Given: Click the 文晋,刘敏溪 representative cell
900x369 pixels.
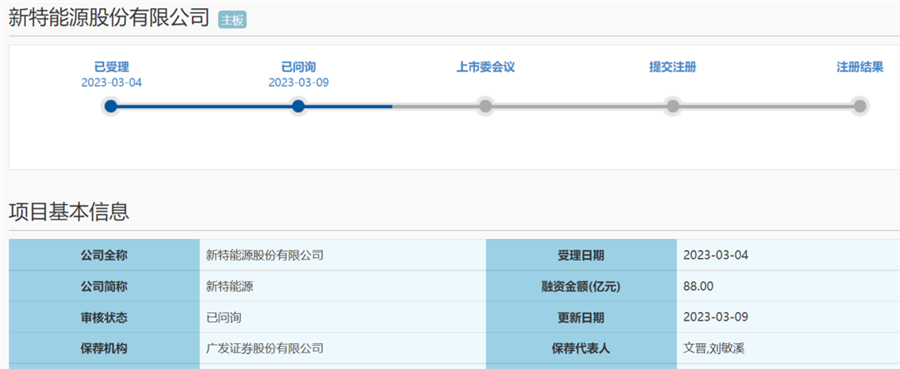Looking at the screenshot, I should pyautogui.click(x=788, y=348).
